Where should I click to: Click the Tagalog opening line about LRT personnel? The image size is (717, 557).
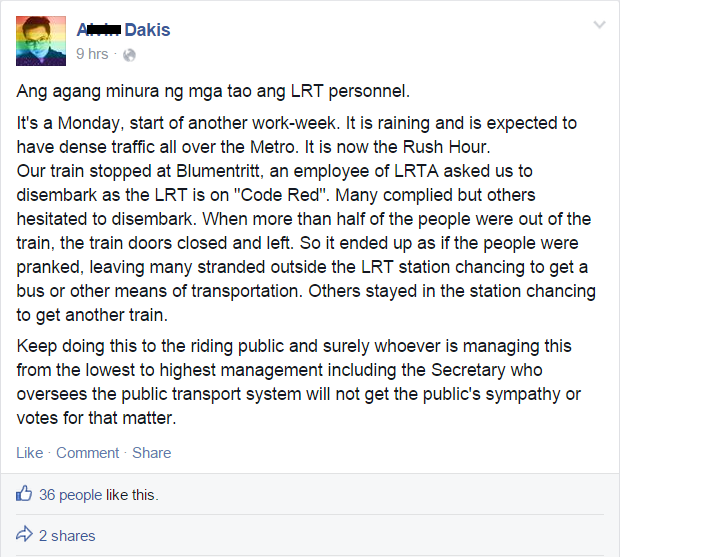click(x=213, y=91)
